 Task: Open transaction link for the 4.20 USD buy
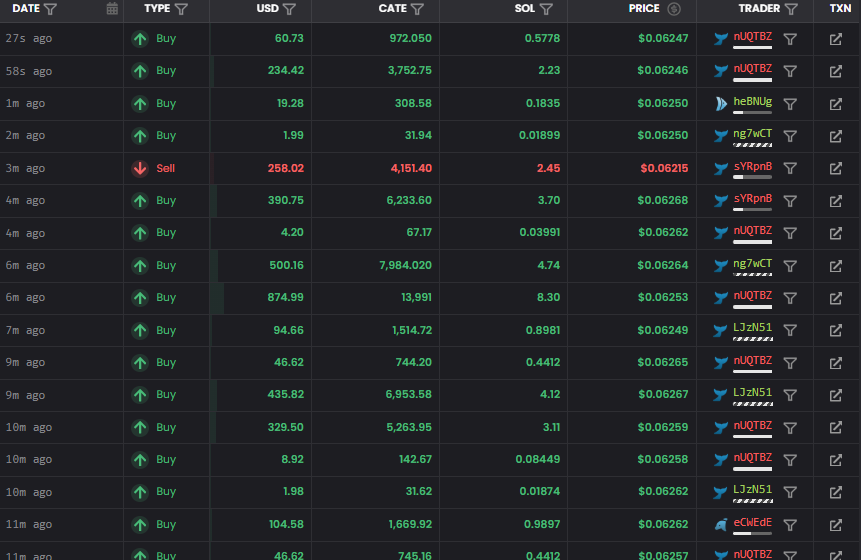point(836,233)
